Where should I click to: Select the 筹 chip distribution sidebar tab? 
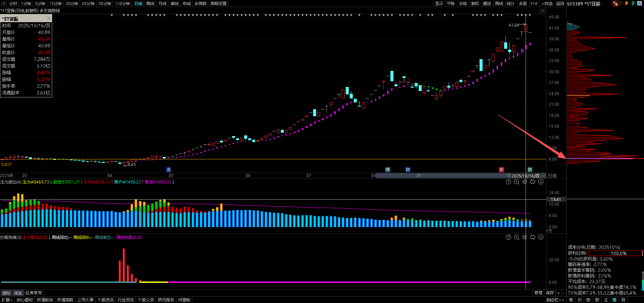point(614,300)
